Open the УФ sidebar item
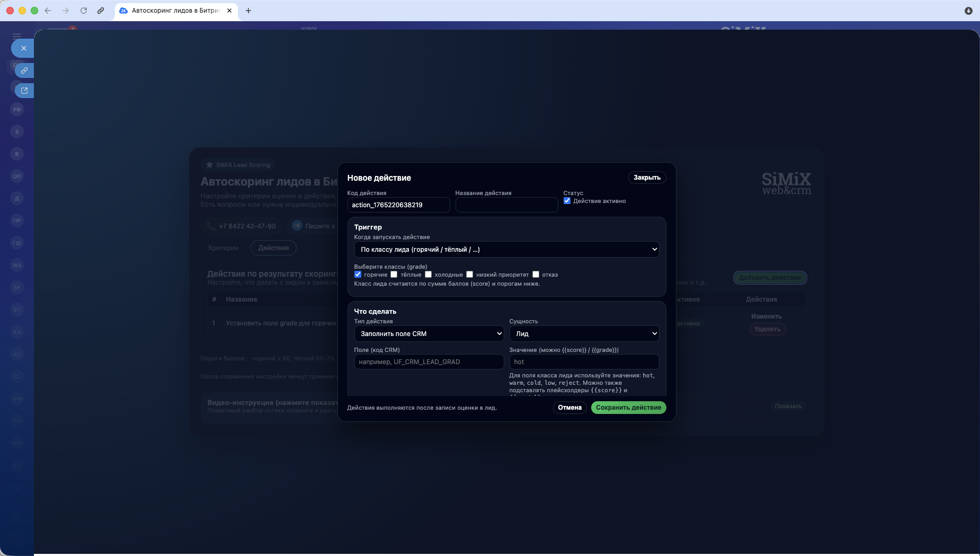This screenshot has width=980, height=556. pos(17,110)
